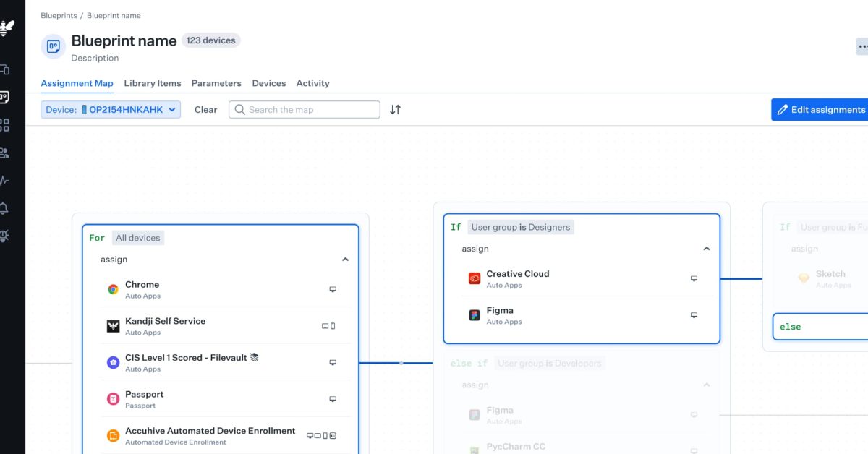Click the Creative Cloud app icon
This screenshot has width=868, height=454.
[x=475, y=278]
